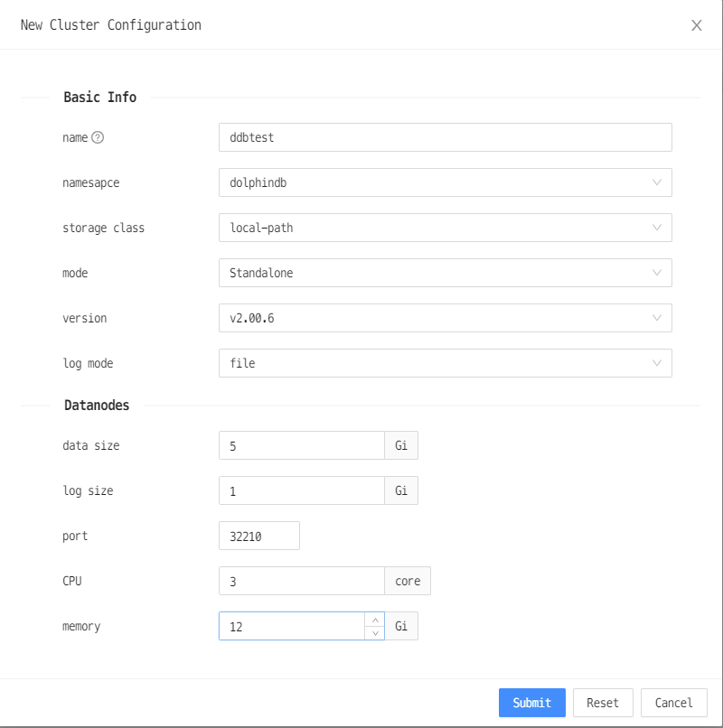Click the Gi unit badge next to log size
This screenshot has height=728, width=723.
(401, 490)
